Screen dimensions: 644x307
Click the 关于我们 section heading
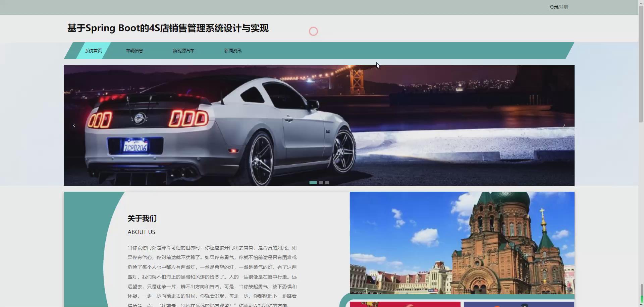141,218
